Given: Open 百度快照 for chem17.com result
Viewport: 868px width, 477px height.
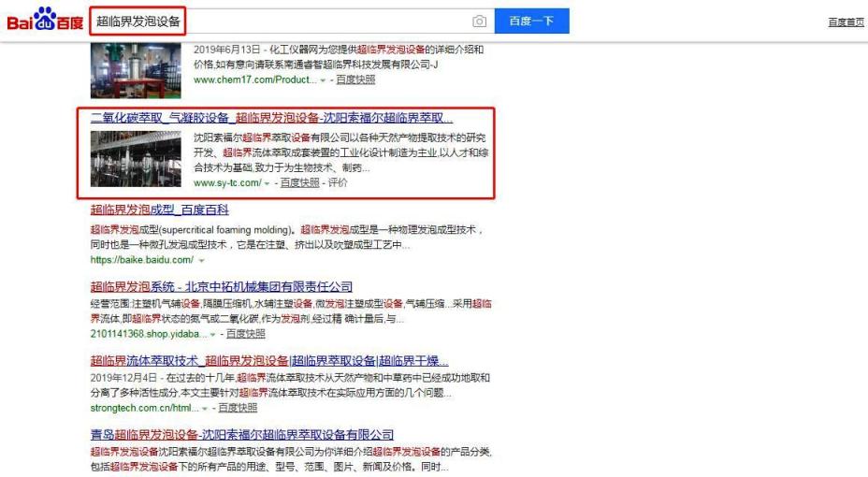Looking at the screenshot, I should 355,79.
